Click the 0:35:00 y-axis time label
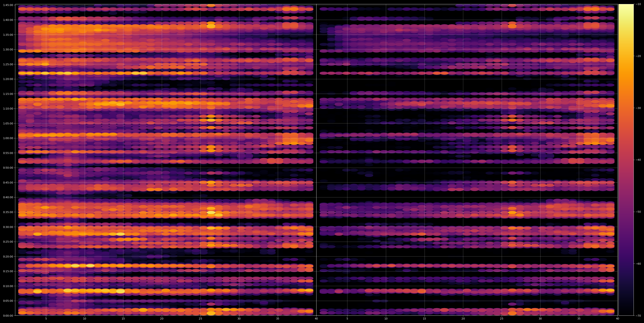The height and width of the screenshot is (323, 644). pos(8,212)
